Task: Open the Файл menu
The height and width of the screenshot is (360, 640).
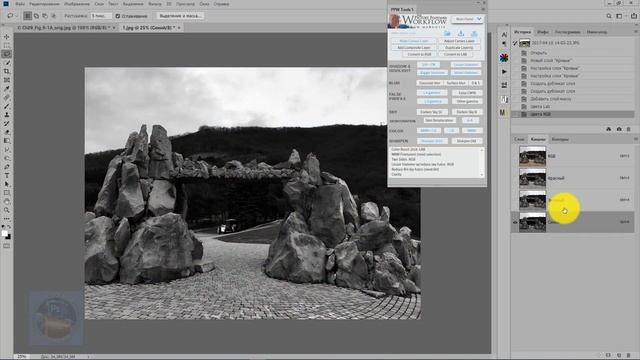Action: 20,4
